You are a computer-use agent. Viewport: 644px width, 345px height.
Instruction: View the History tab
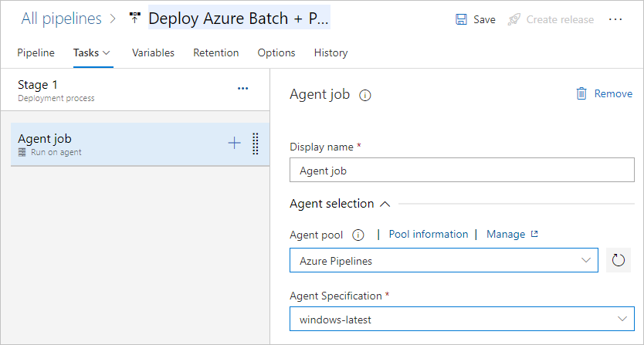[330, 53]
